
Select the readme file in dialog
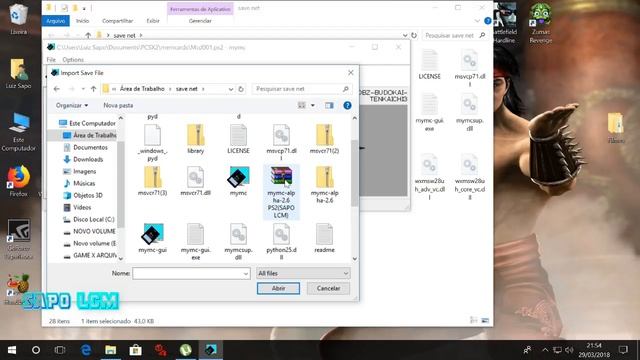pyautogui.click(x=324, y=238)
